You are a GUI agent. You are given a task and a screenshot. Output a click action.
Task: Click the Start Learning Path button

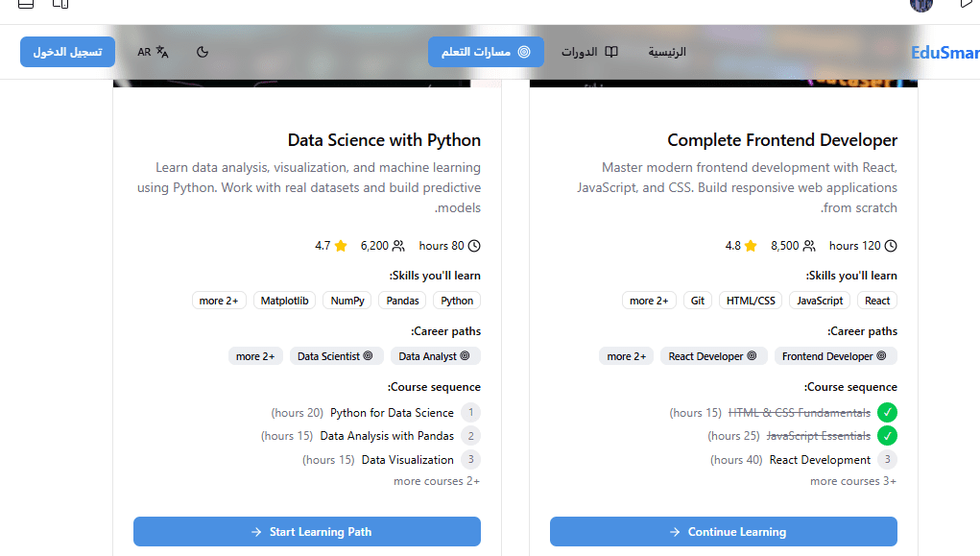(x=307, y=531)
